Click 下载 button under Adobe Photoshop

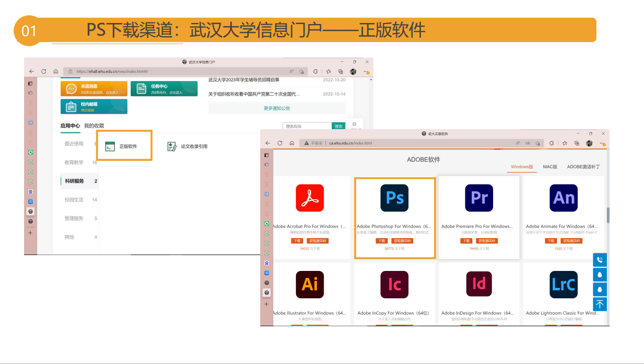pyautogui.click(x=381, y=241)
